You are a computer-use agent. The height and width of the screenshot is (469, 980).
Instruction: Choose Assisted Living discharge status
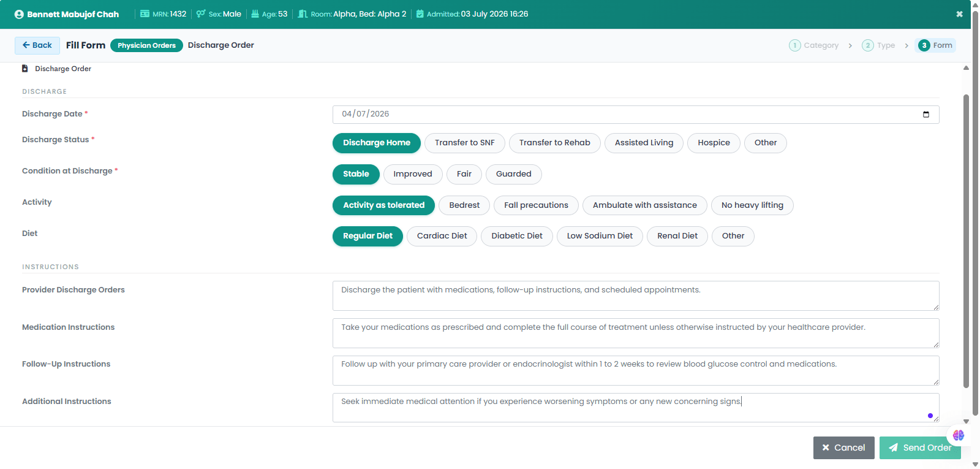pos(644,143)
